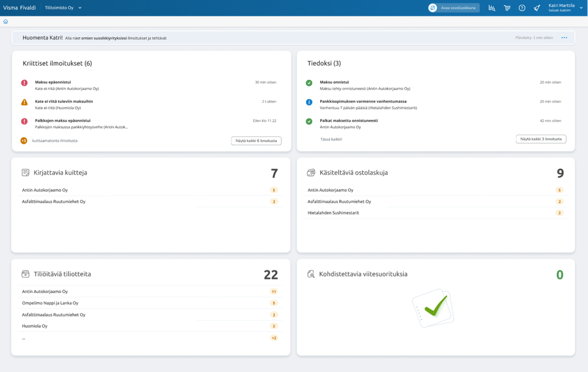Click the rocket icon in the header
588x372 pixels.
pos(537,8)
